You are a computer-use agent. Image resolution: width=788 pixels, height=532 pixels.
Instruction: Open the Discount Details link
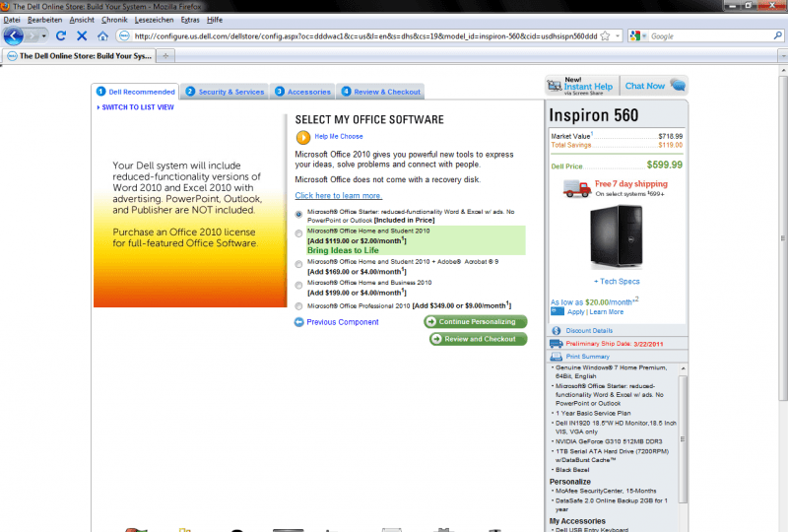tap(589, 330)
